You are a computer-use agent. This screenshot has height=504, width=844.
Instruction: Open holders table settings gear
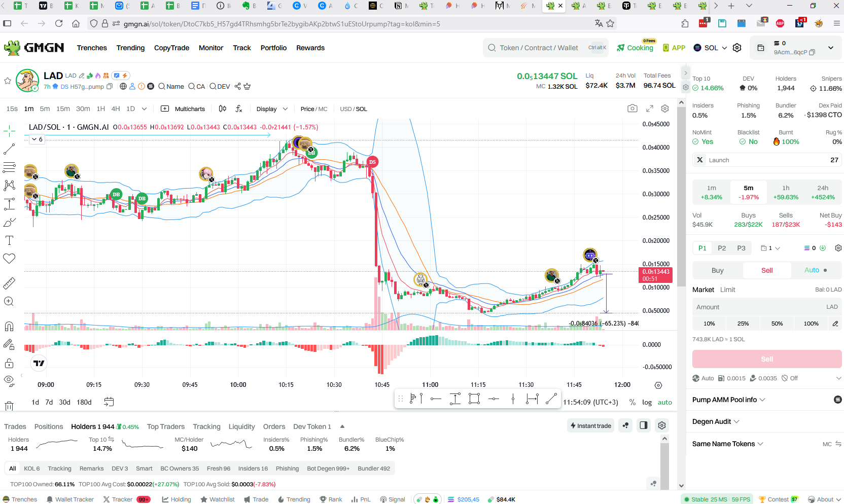tap(661, 425)
